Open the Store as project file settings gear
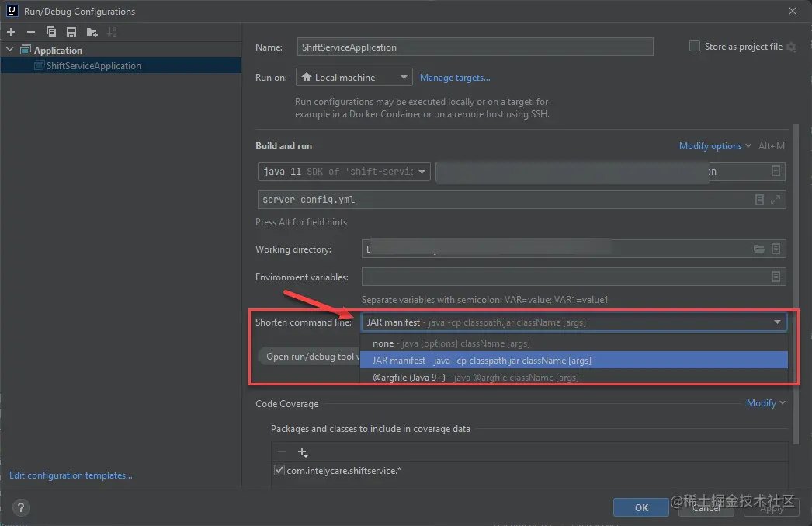 coord(791,47)
